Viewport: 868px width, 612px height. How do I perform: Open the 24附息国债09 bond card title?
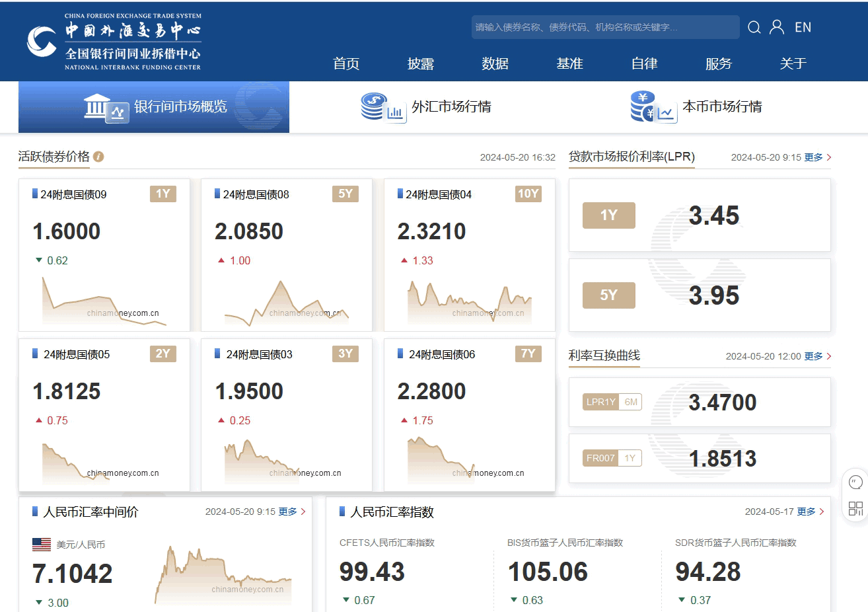pos(73,194)
